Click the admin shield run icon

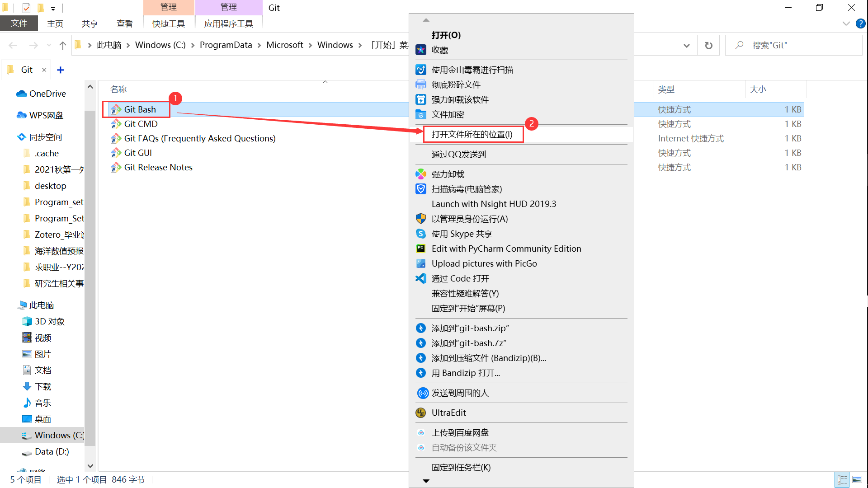(x=421, y=219)
